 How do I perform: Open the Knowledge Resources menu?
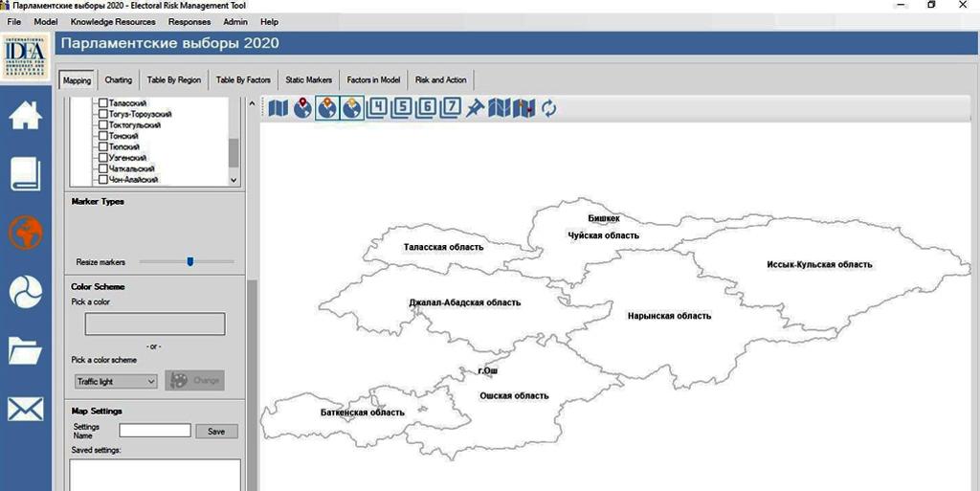(x=113, y=21)
